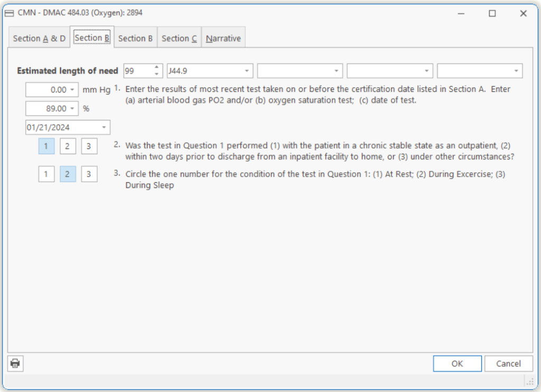The height and width of the screenshot is (392, 541).
Task: Open the J44.9 diagnosis code dropdown
Action: [247, 71]
